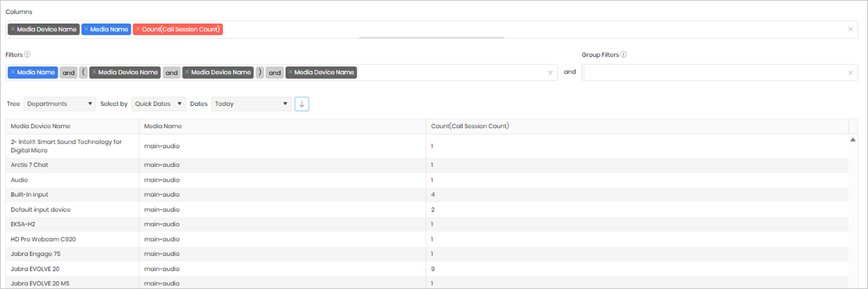
Task: Open the Tree Departments dropdown
Action: coord(60,104)
